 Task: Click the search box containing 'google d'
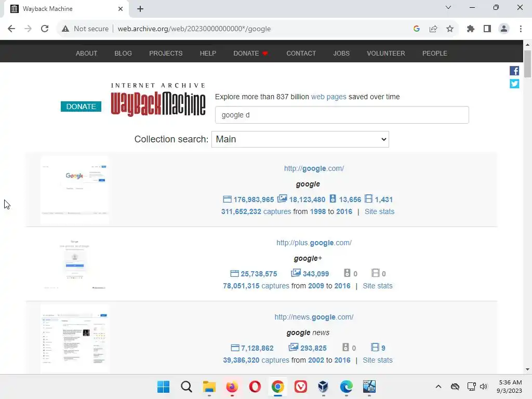[342, 115]
